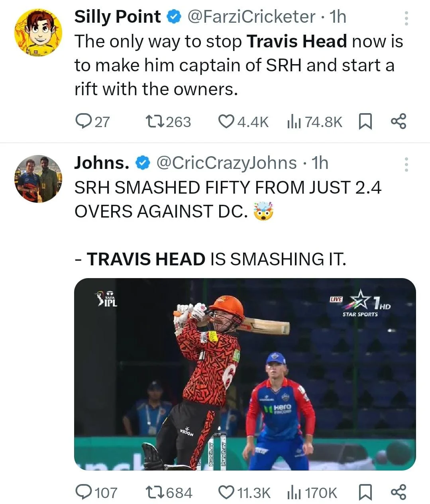Bookmark the Johns SRH tweet
The image size is (430, 504).
pyautogui.click(x=365, y=492)
